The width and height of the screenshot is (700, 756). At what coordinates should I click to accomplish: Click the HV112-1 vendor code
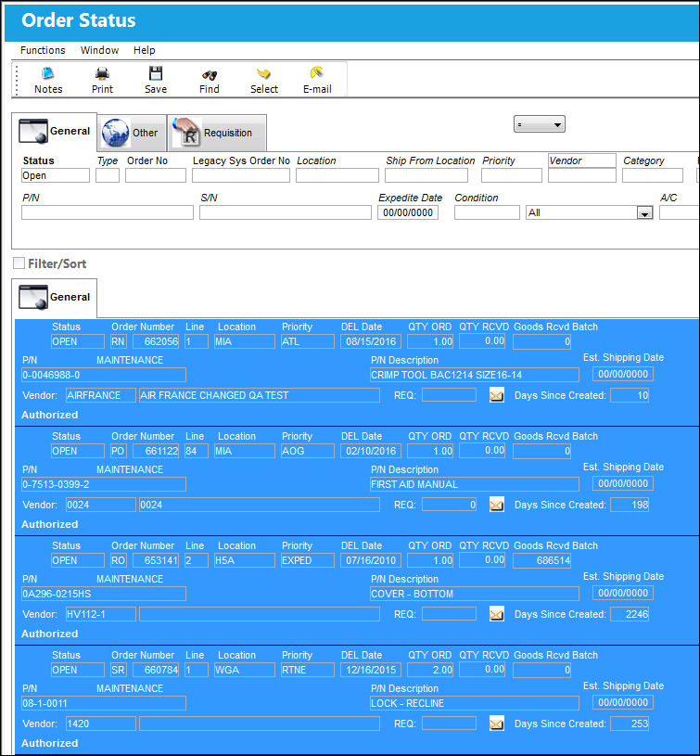click(x=101, y=614)
